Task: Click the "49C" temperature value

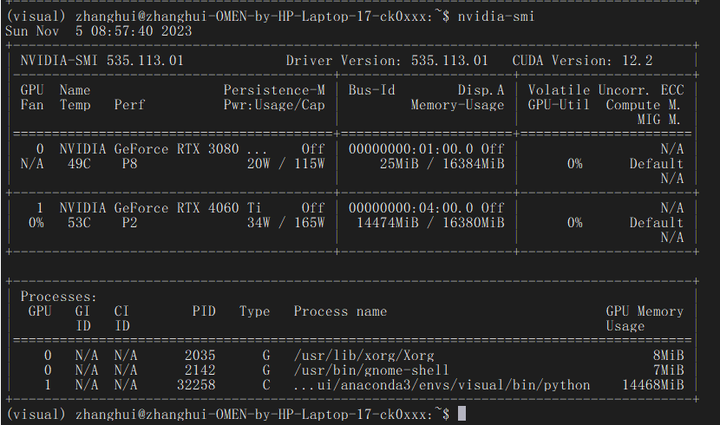Action: pyautogui.click(x=79, y=164)
